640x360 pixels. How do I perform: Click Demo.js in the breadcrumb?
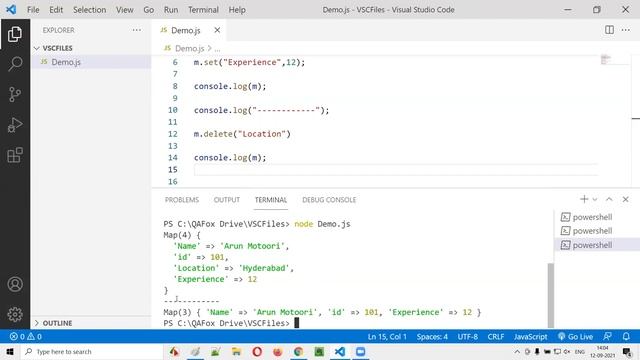point(189,49)
